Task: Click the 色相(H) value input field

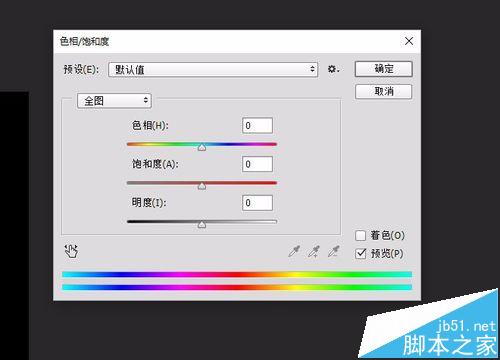Action: point(257,126)
